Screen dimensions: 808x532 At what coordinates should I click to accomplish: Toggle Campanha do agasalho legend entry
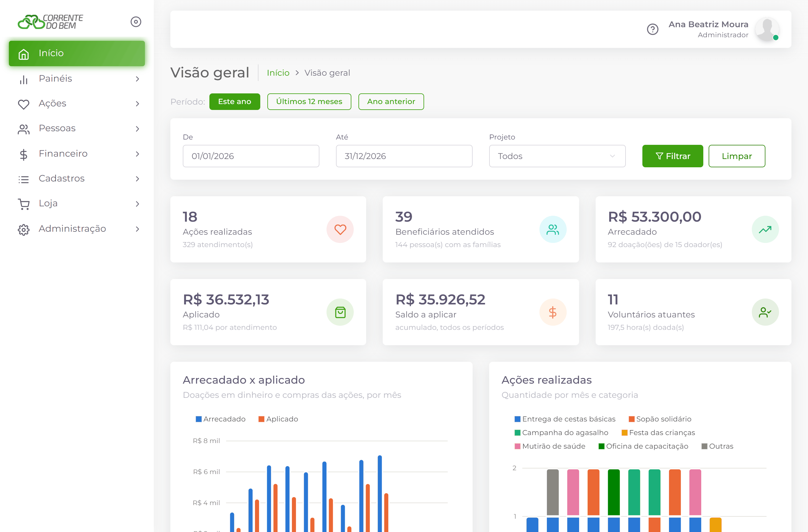pyautogui.click(x=561, y=433)
